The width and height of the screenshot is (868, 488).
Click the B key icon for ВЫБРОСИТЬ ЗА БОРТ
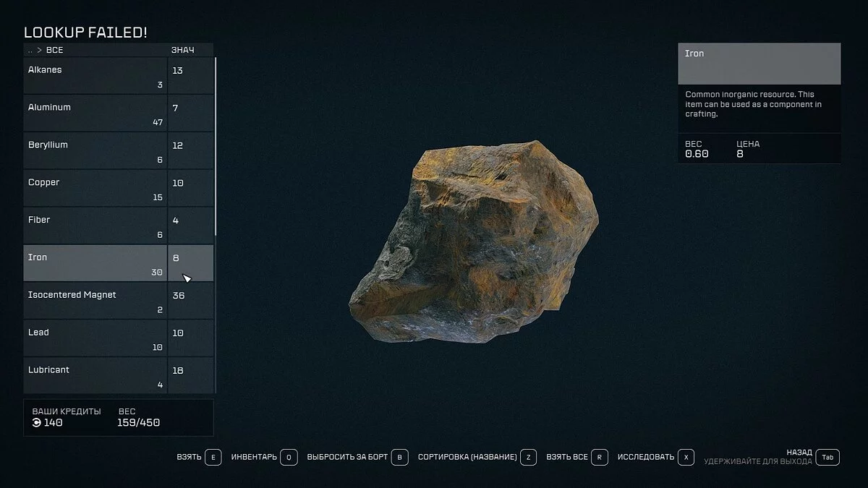[401, 457]
